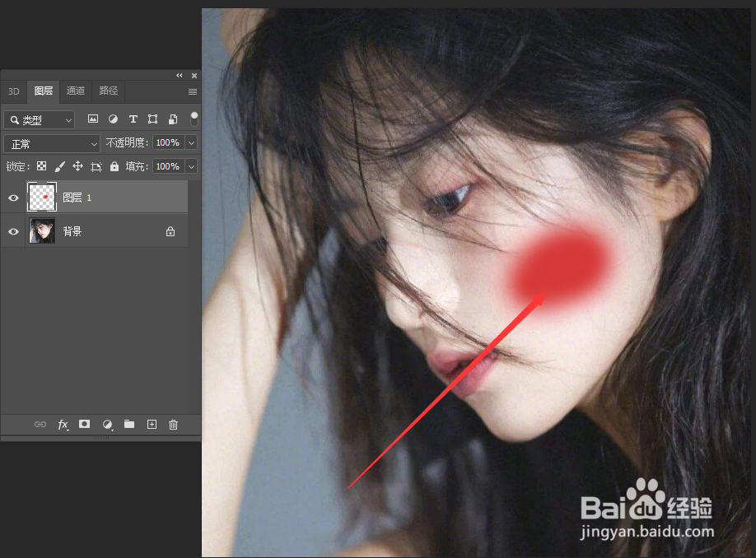The image size is (756, 558).
Task: Expand the opacity slider dropdown arrow
Action: point(191,142)
